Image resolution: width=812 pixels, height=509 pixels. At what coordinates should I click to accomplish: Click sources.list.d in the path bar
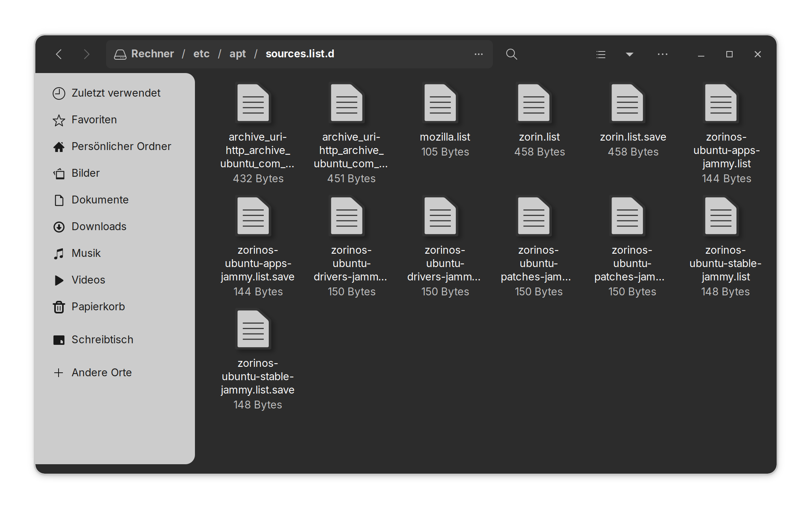click(300, 54)
